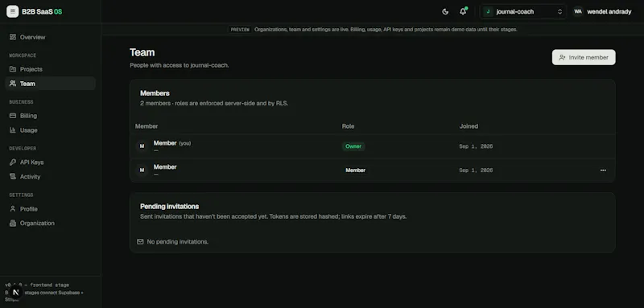
Task: Open journal-coach organization switcher dropdown
Action: 523,11
